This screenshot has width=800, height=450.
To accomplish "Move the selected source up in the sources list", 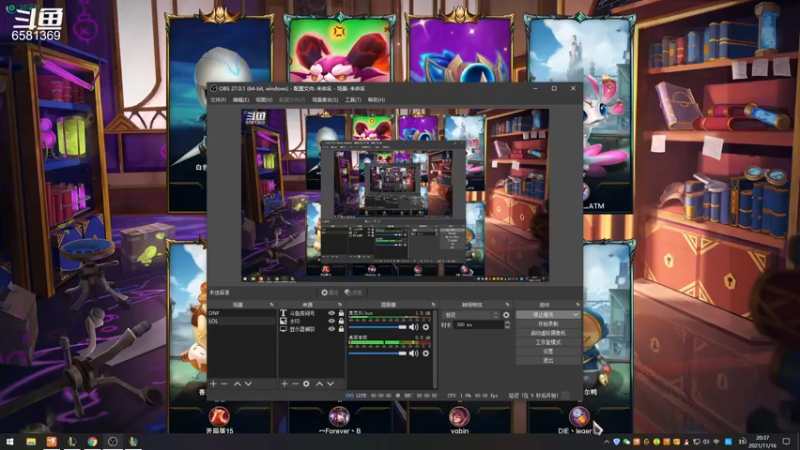I will 319,384.
